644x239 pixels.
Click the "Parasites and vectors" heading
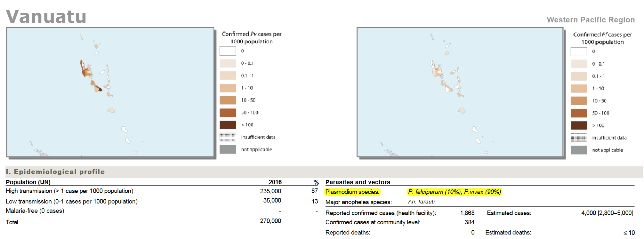click(358, 182)
